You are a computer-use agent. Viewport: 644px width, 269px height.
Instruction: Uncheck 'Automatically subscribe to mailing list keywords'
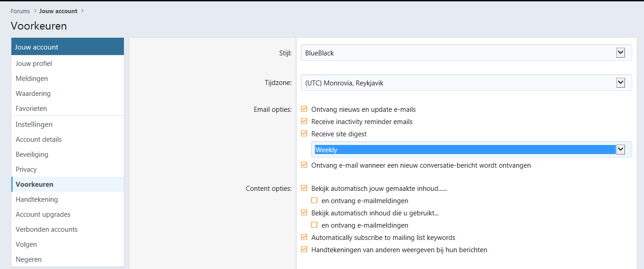[x=304, y=237]
